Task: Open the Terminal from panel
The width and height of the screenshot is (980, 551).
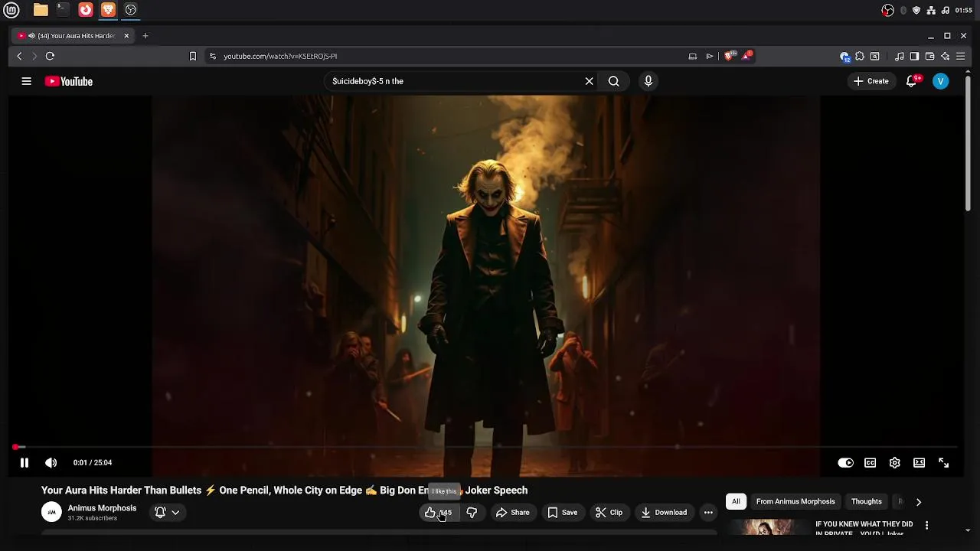Action: 63,10
